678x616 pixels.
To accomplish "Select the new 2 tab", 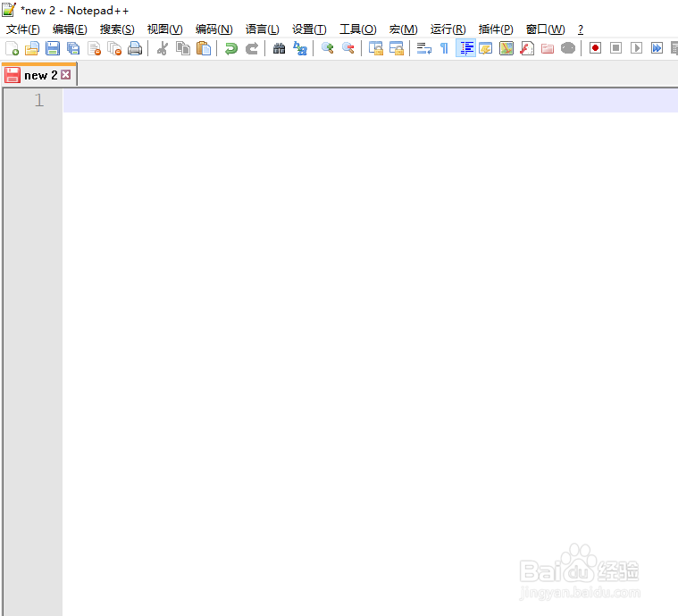I will tap(40, 75).
